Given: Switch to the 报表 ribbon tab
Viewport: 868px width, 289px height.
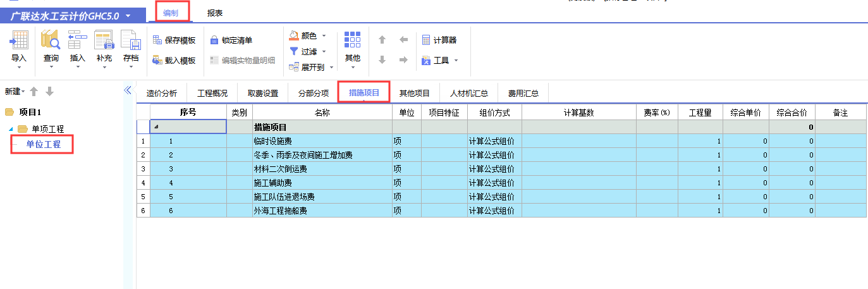Looking at the screenshot, I should (215, 13).
